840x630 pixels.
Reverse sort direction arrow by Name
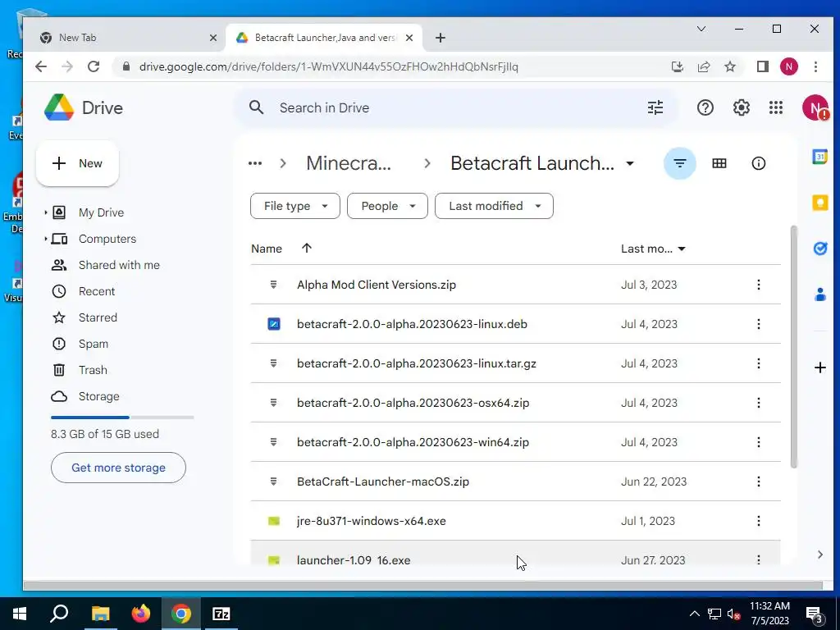(x=307, y=248)
